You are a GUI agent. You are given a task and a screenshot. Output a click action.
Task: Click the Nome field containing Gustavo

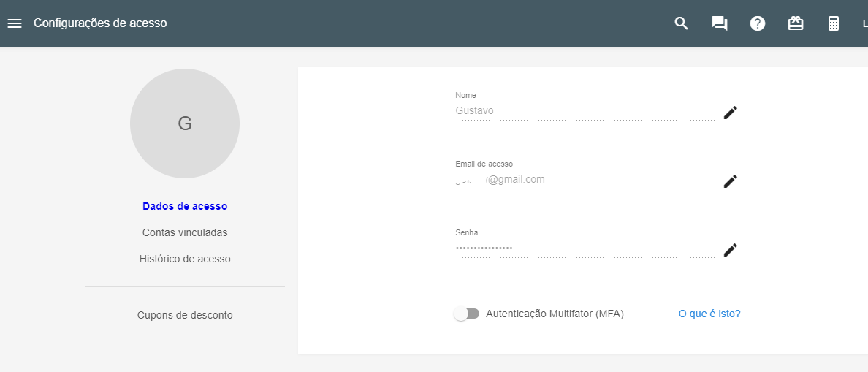tap(583, 111)
